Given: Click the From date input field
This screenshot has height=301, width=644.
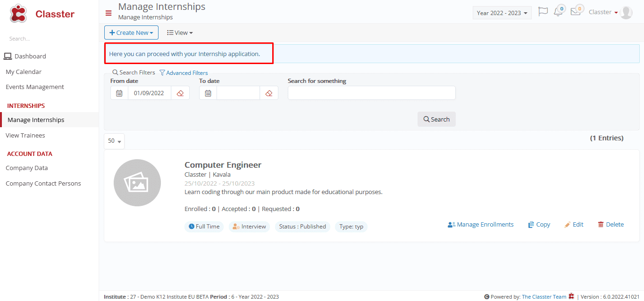Looking at the screenshot, I should click(149, 93).
